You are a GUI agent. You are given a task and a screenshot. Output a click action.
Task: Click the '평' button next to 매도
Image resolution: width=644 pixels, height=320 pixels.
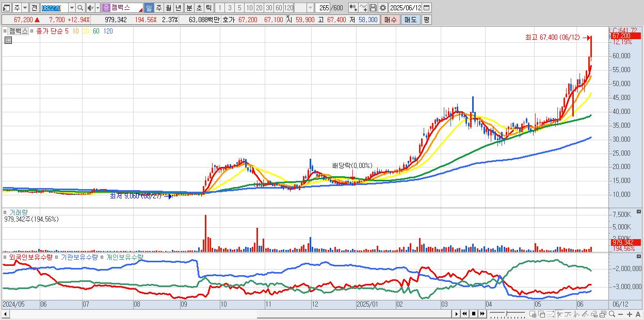pos(426,20)
